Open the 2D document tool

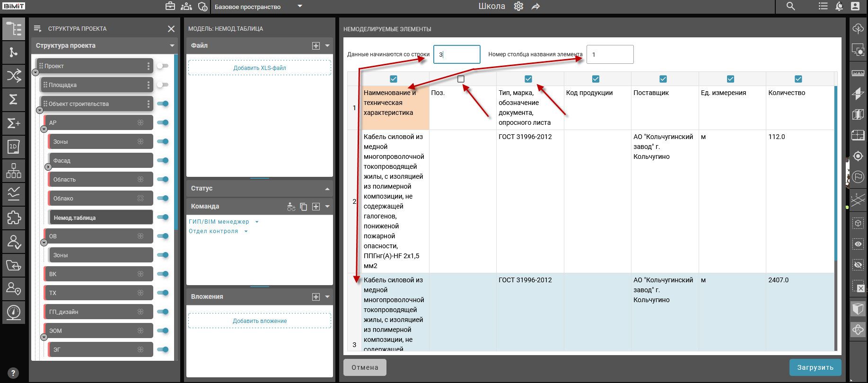(14, 147)
